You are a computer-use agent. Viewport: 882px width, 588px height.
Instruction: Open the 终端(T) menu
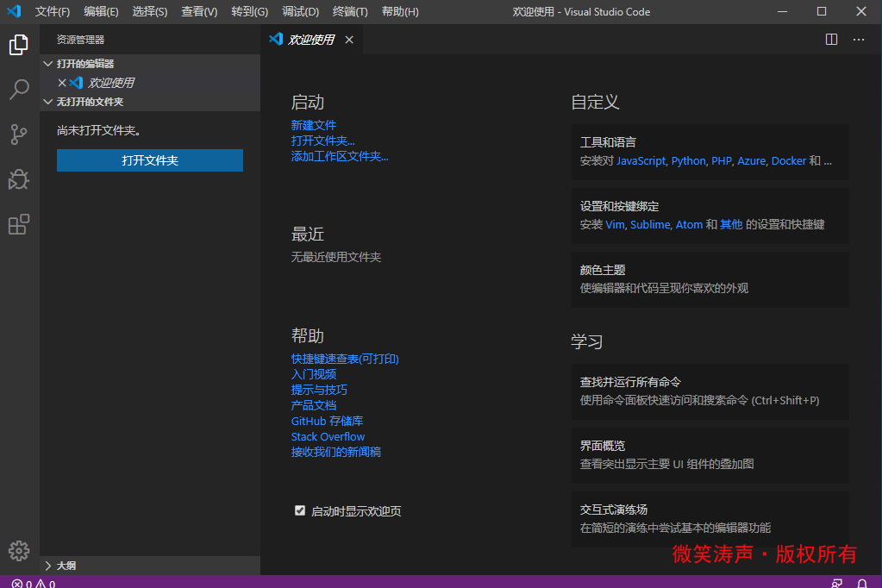tap(350, 12)
